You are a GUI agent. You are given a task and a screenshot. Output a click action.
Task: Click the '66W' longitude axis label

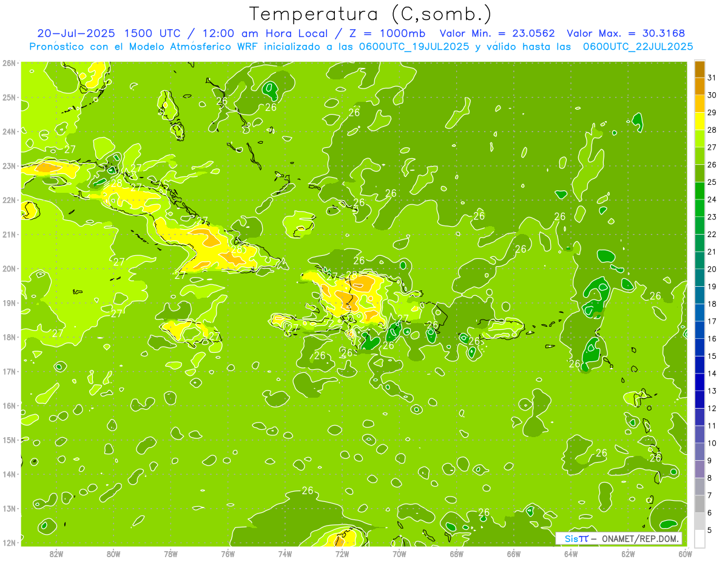pyautogui.click(x=514, y=554)
